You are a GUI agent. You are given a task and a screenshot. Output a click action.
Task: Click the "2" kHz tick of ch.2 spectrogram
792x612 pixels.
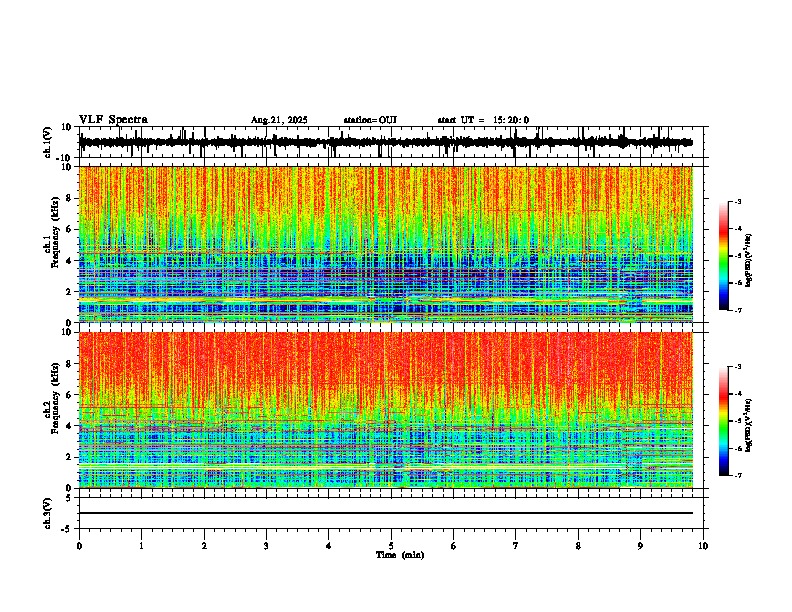point(70,457)
